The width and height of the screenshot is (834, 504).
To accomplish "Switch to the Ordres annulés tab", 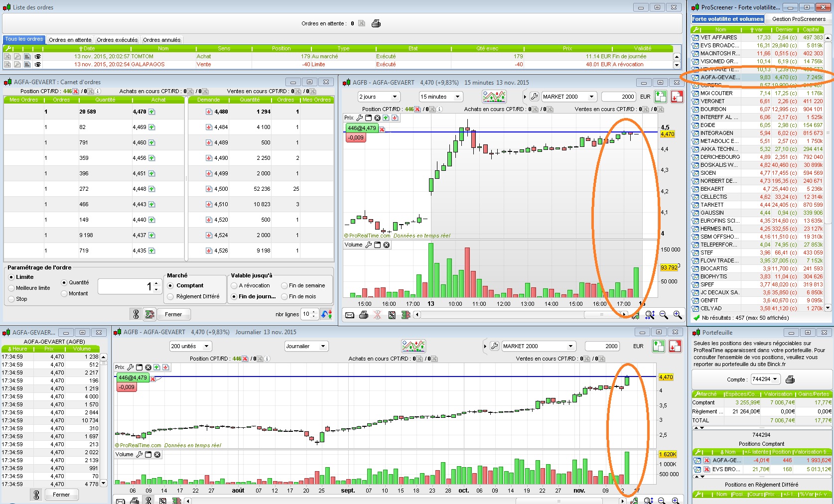I will [x=162, y=40].
